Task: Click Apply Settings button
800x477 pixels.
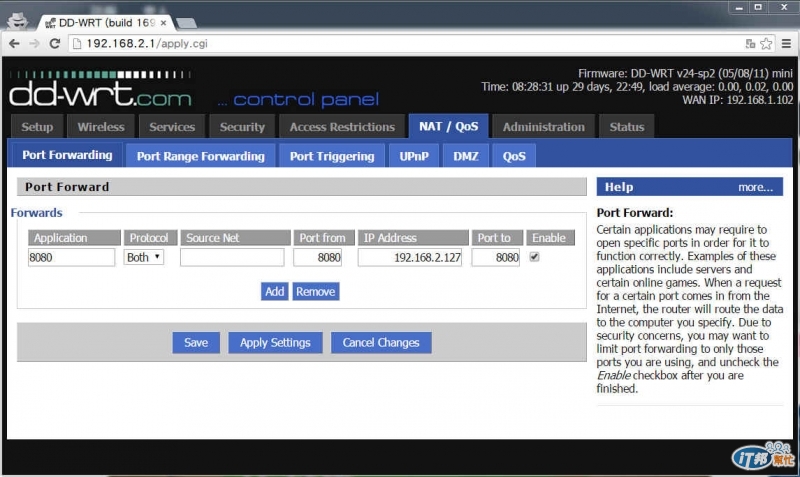Action: [x=275, y=342]
